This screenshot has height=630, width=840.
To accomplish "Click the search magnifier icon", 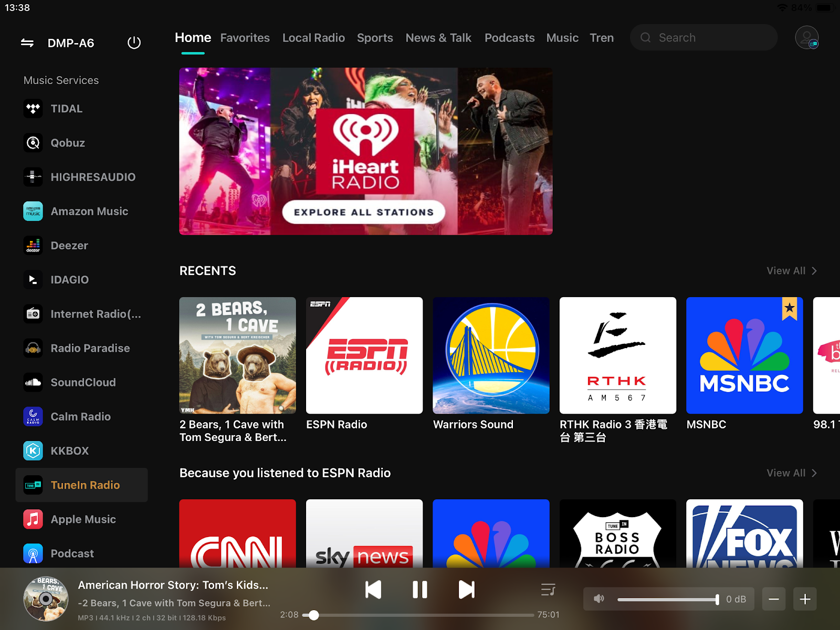I will point(646,38).
